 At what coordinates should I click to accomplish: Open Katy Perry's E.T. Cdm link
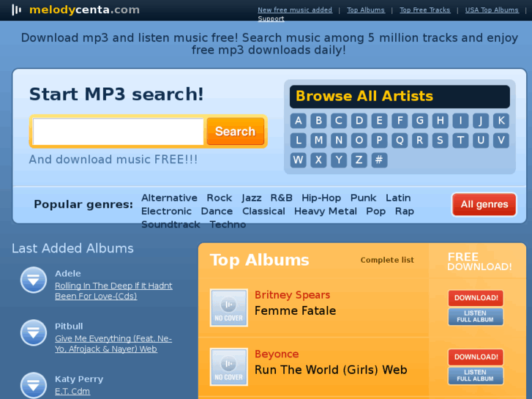click(x=72, y=391)
